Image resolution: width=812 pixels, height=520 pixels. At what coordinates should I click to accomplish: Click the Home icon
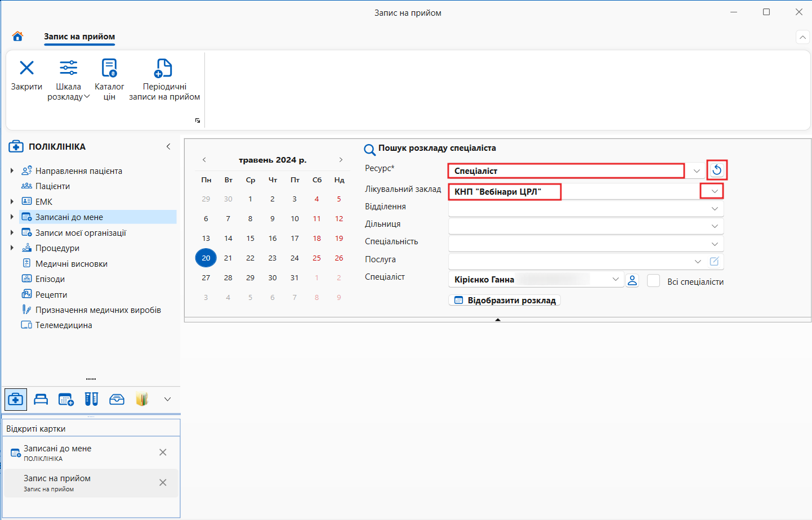click(17, 37)
